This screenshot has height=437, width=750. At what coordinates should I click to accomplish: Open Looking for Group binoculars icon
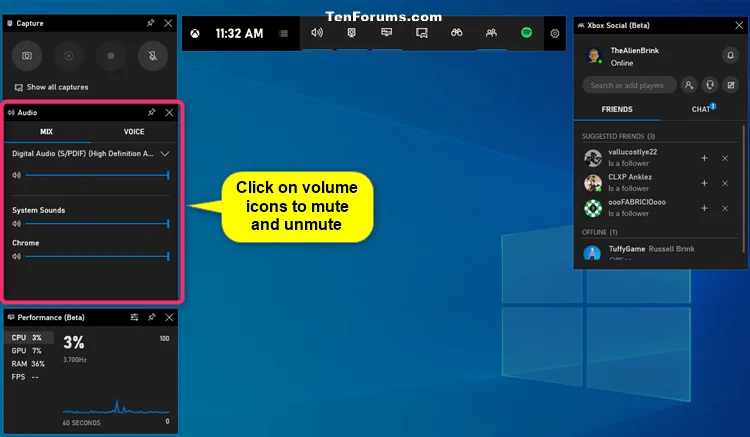456,33
